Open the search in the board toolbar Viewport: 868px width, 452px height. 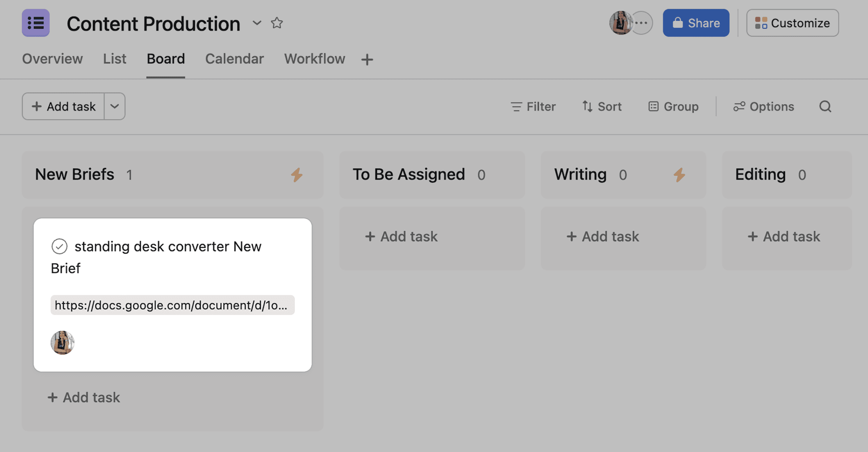pyautogui.click(x=826, y=106)
